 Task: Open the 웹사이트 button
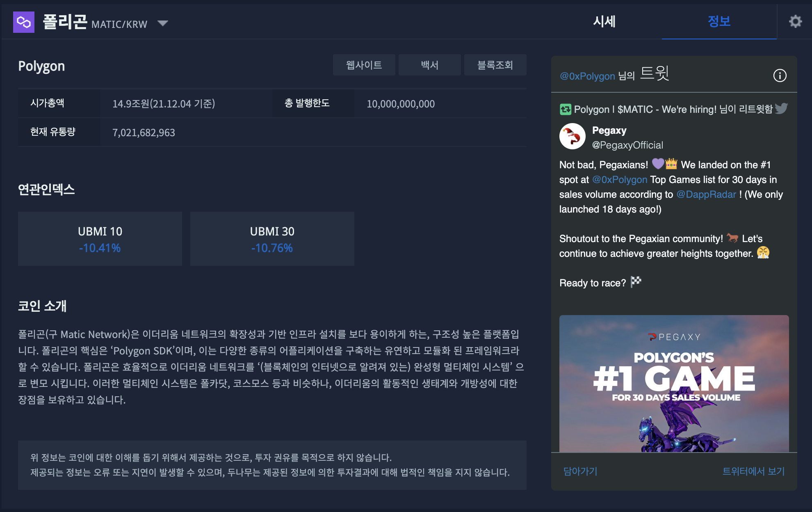click(364, 65)
